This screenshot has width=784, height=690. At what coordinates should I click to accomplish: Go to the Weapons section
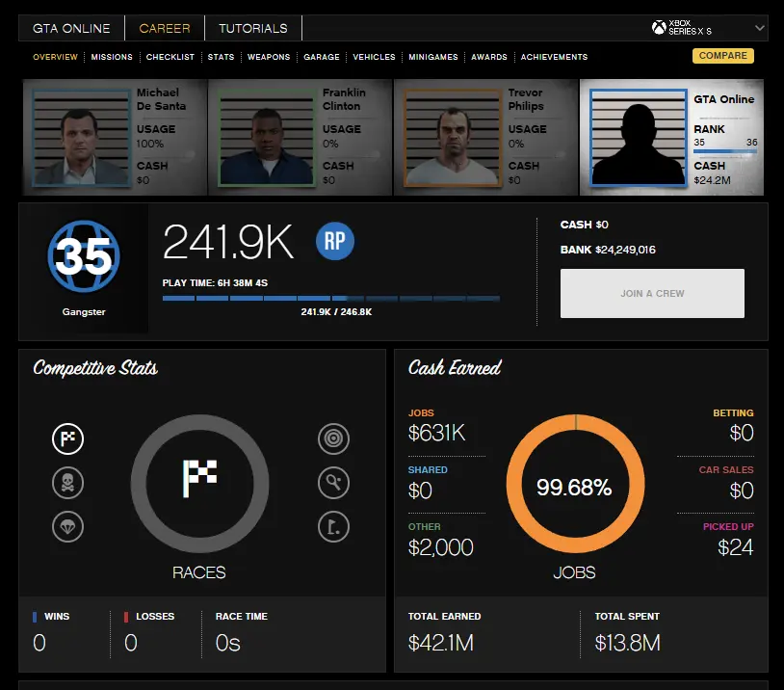269,57
